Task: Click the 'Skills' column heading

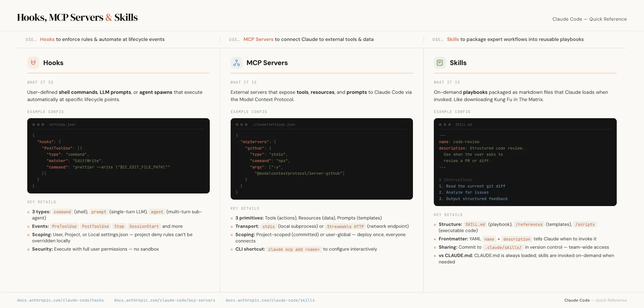Action: tap(458, 63)
